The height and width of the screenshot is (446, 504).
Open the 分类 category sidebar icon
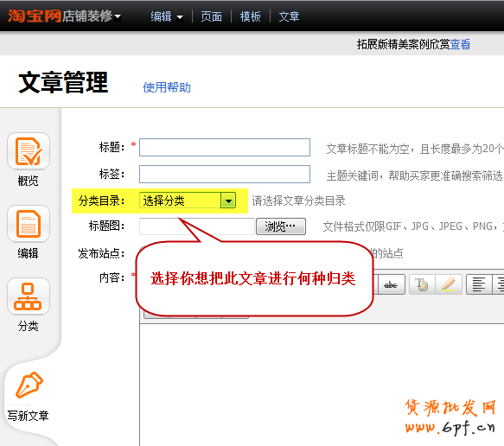pyautogui.click(x=29, y=296)
